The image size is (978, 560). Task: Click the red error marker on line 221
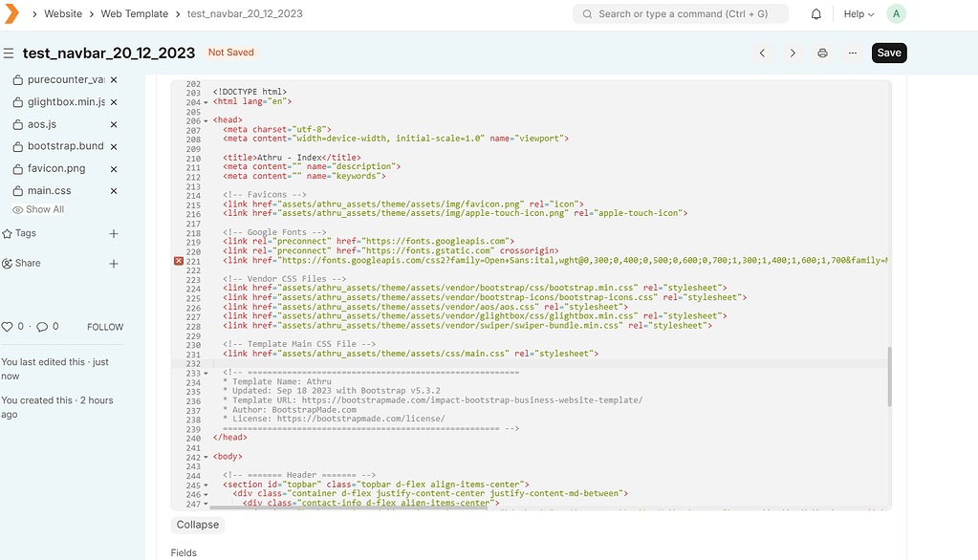[x=178, y=259]
